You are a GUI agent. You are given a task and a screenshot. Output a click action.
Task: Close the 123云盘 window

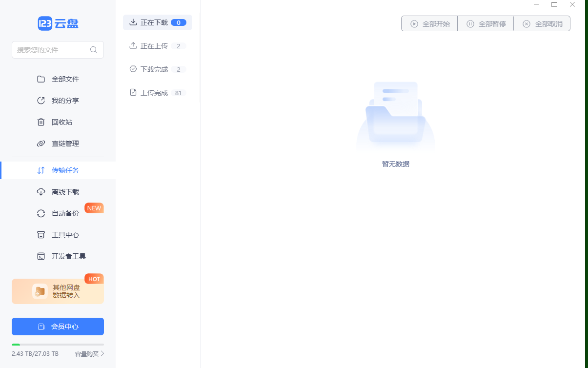coord(572,4)
